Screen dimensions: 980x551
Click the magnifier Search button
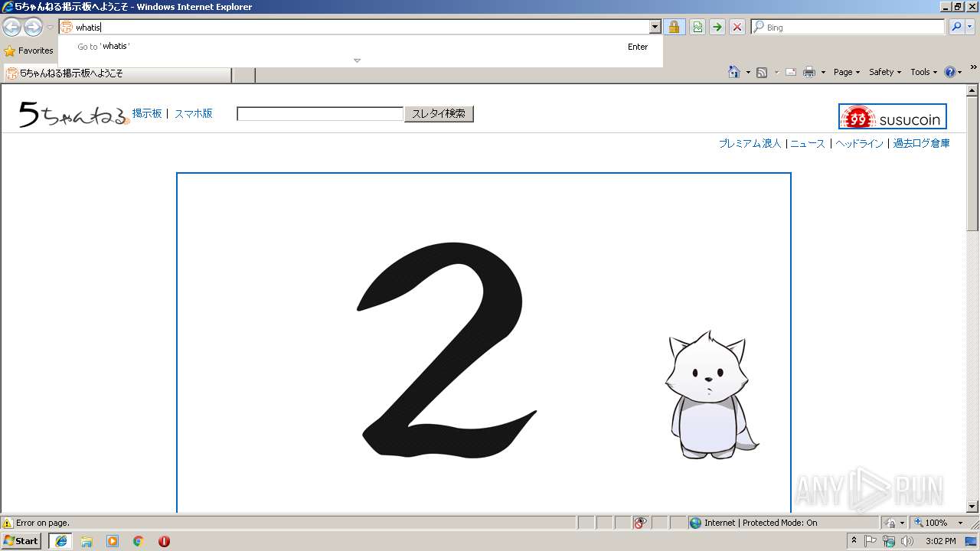[956, 28]
